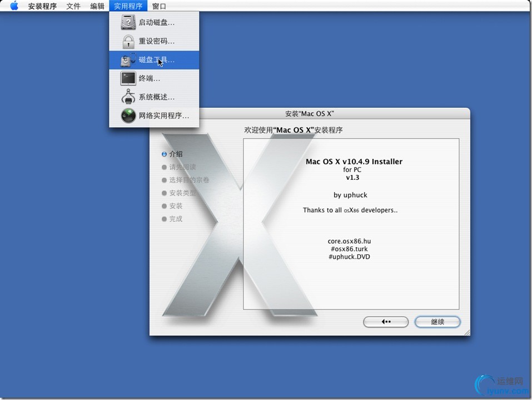
Task: Click the 继续 button
Action: pyautogui.click(x=437, y=322)
